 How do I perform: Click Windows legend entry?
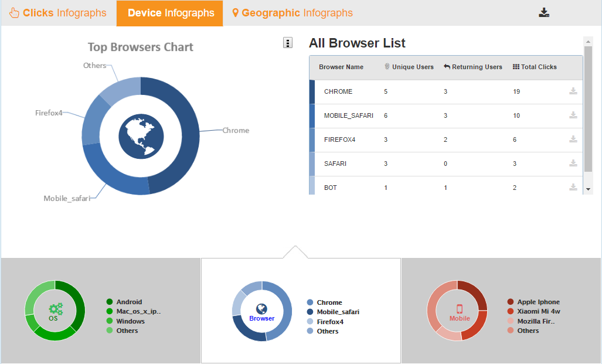[x=125, y=321]
